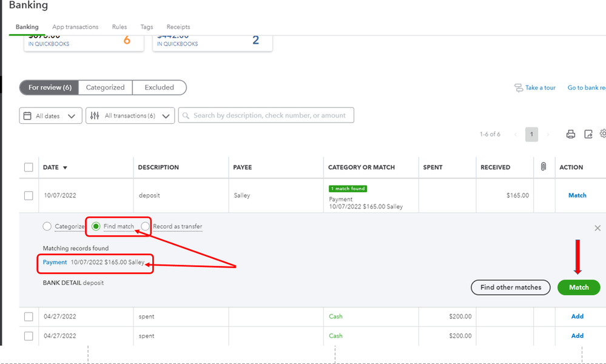Open the table settings gear icon
606x364 pixels.
click(x=603, y=133)
